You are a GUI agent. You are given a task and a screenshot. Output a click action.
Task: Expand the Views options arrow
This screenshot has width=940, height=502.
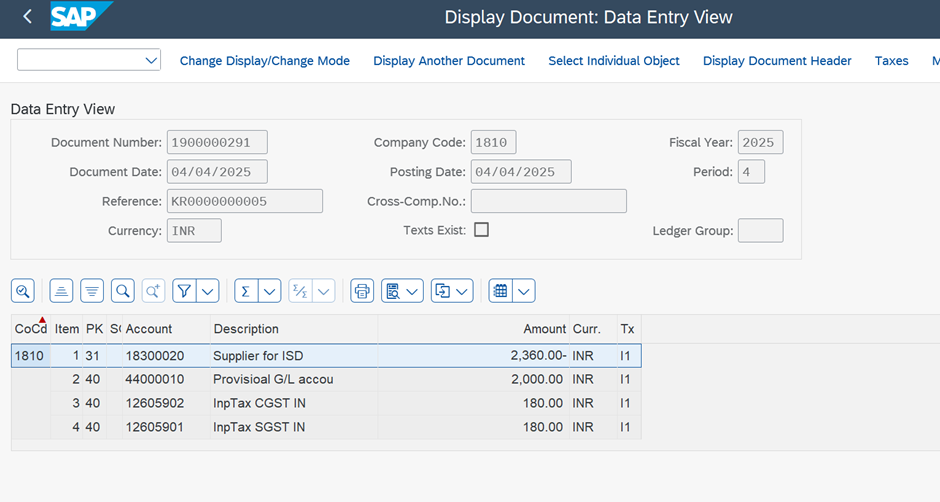click(412, 291)
